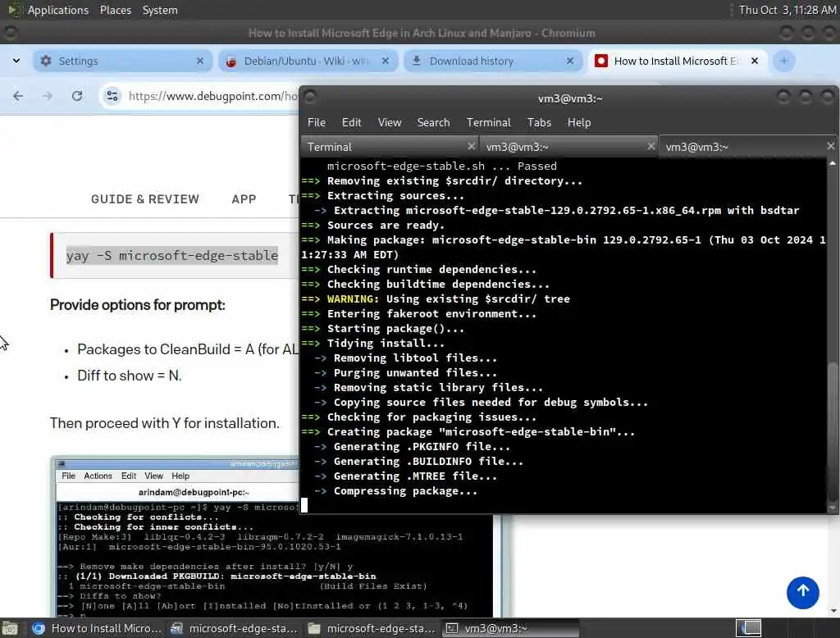
Task: Click the Chromium window menu button
Action: click(x=10, y=34)
